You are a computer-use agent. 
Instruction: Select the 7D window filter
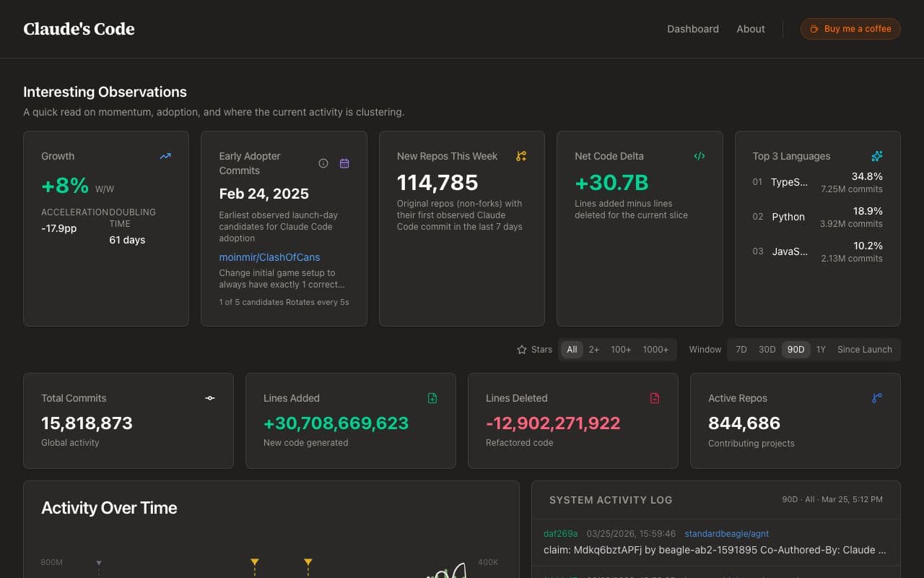coord(741,350)
